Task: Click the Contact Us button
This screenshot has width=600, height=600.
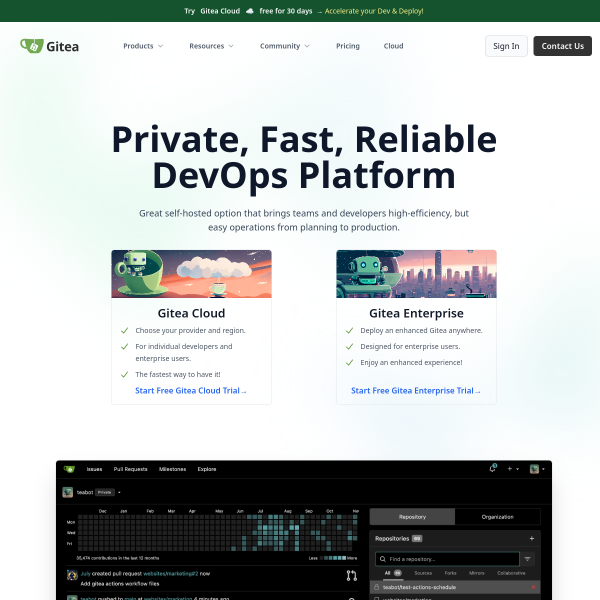Action: (562, 46)
